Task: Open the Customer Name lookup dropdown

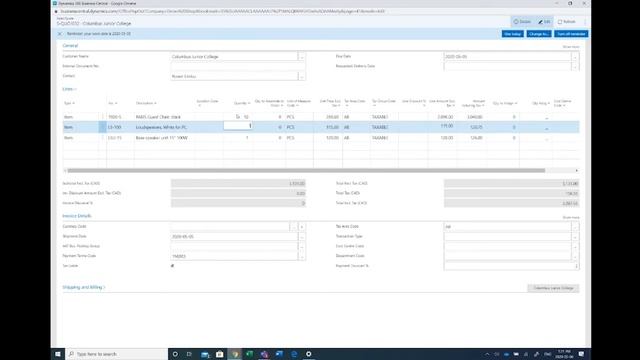Action: coord(302,57)
